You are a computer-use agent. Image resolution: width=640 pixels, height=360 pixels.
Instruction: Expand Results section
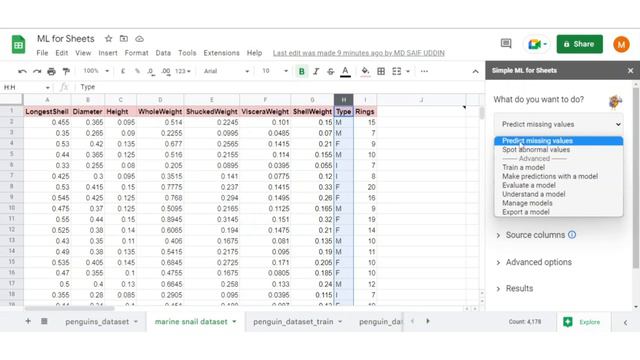(x=514, y=289)
